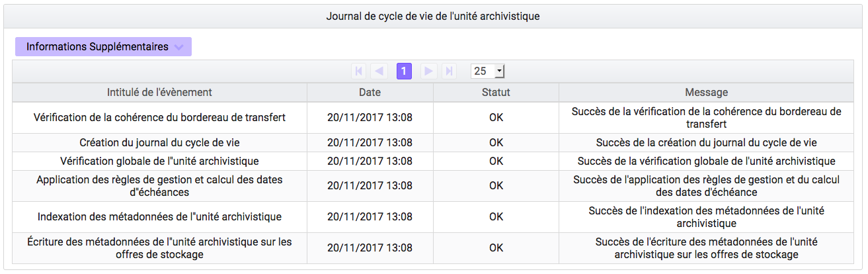Go to next page of results

(x=428, y=71)
